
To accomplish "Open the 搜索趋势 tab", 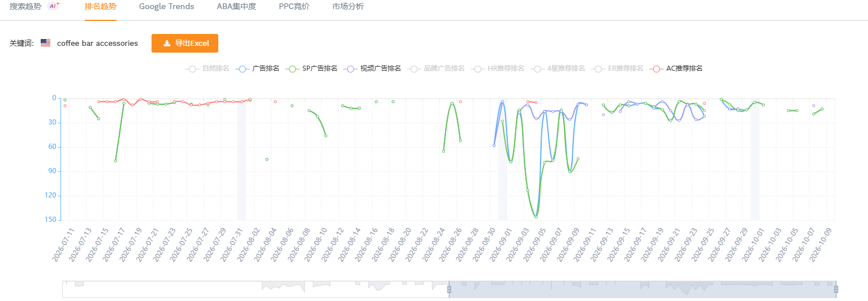I will tap(25, 7).
